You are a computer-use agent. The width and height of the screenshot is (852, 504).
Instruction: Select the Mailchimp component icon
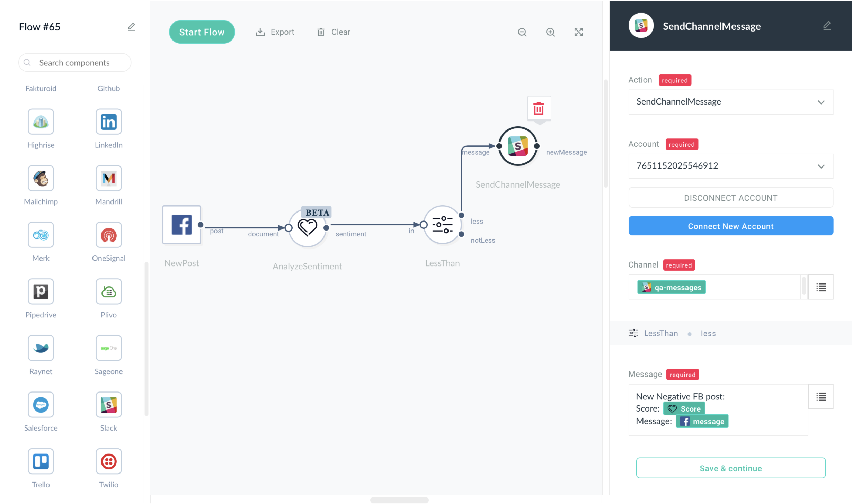[x=41, y=178]
